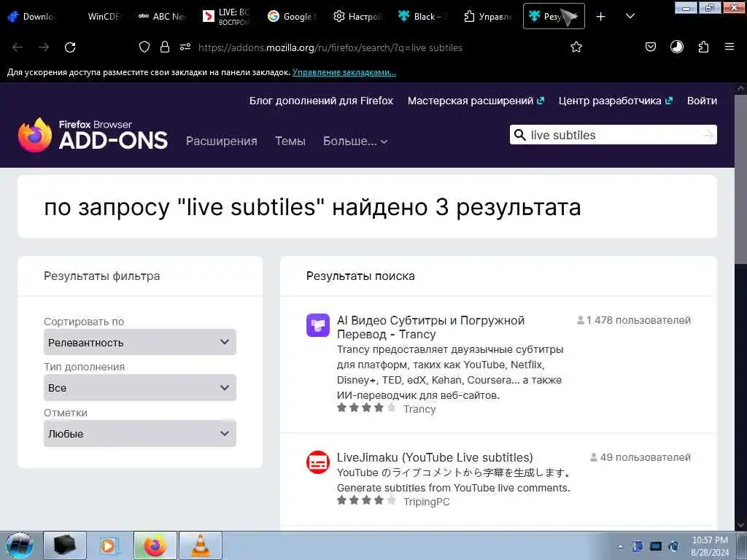
Task: Click the TripingPC author name
Action: (x=426, y=502)
